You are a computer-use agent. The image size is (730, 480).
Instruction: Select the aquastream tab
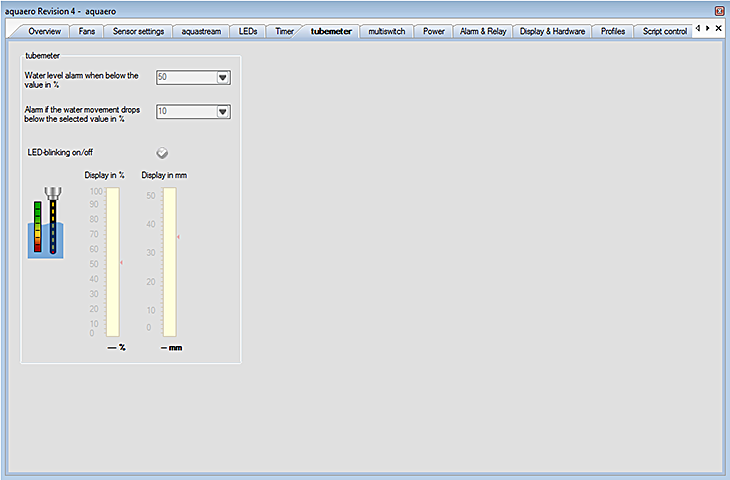click(201, 32)
